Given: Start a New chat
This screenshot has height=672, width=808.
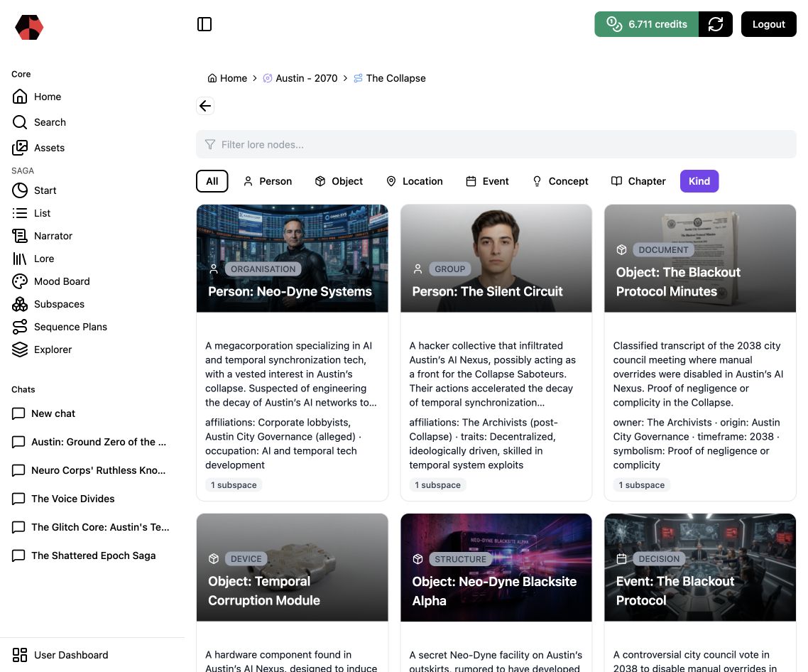Looking at the screenshot, I should [43, 413].
